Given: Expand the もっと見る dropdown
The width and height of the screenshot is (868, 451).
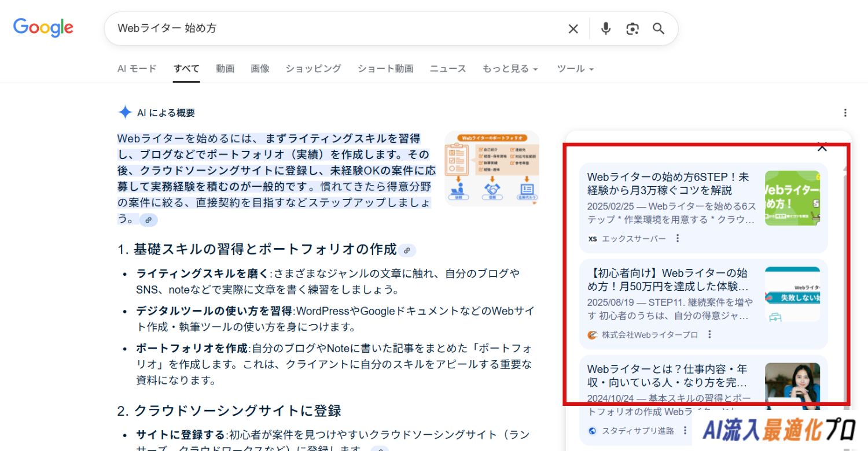Looking at the screenshot, I should click(x=510, y=69).
